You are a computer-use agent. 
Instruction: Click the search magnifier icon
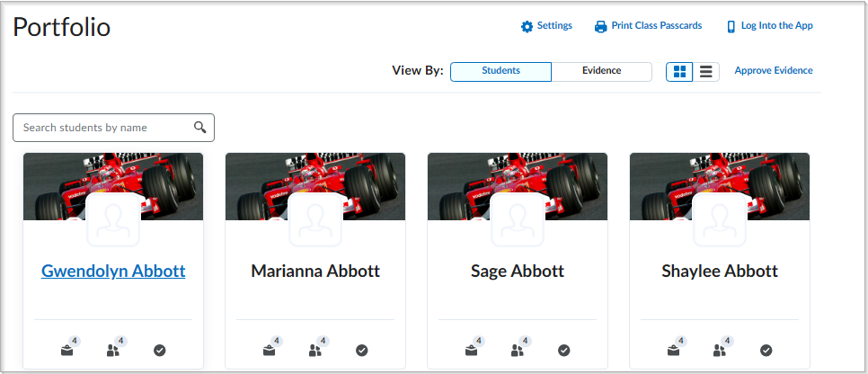pos(199,128)
